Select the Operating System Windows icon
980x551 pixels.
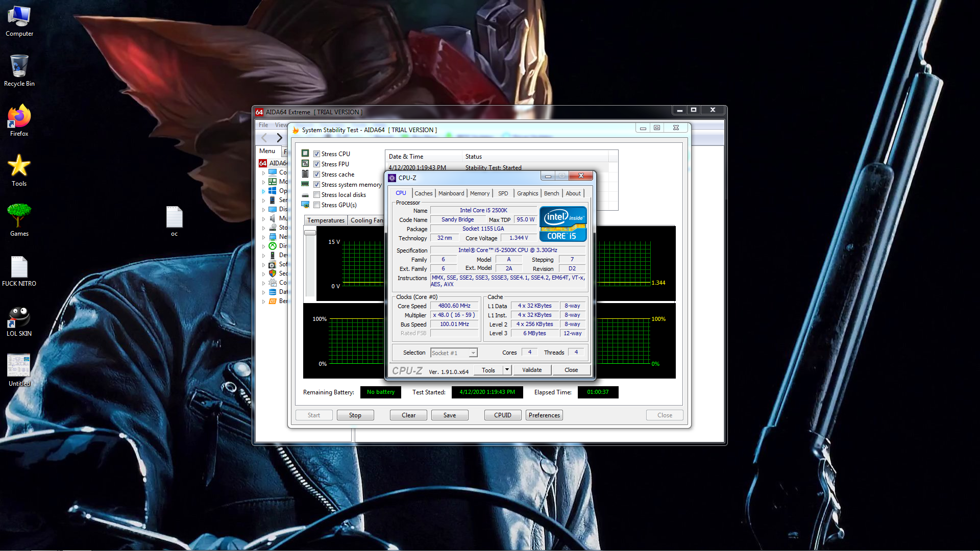coord(273,191)
